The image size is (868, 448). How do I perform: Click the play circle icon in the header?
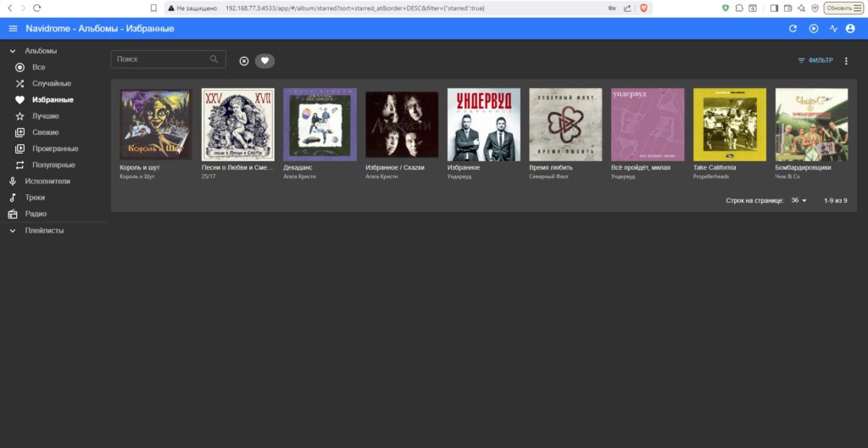[813, 29]
